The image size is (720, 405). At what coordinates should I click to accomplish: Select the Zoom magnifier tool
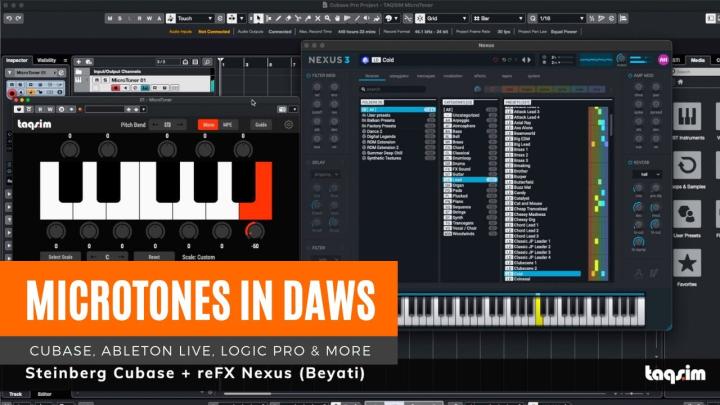pos(327,18)
